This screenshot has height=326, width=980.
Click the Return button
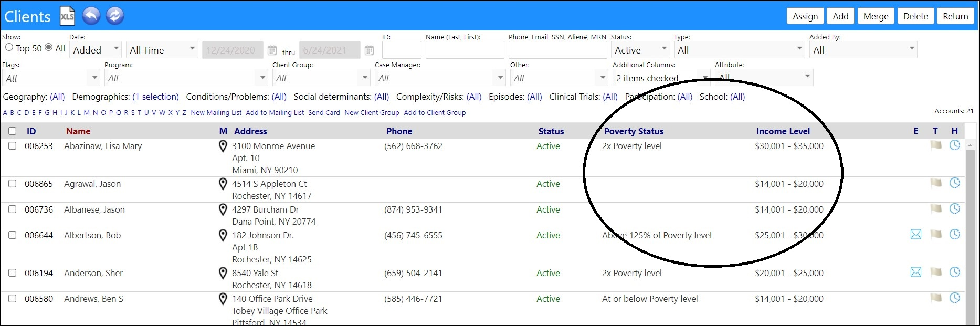[x=955, y=16]
